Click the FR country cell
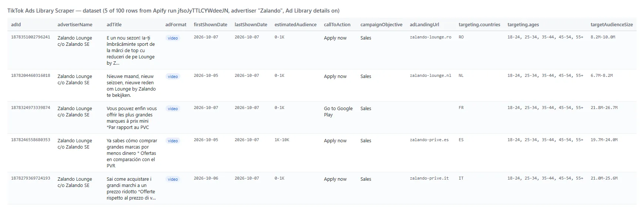The width and height of the screenshot is (644, 211). point(461,108)
